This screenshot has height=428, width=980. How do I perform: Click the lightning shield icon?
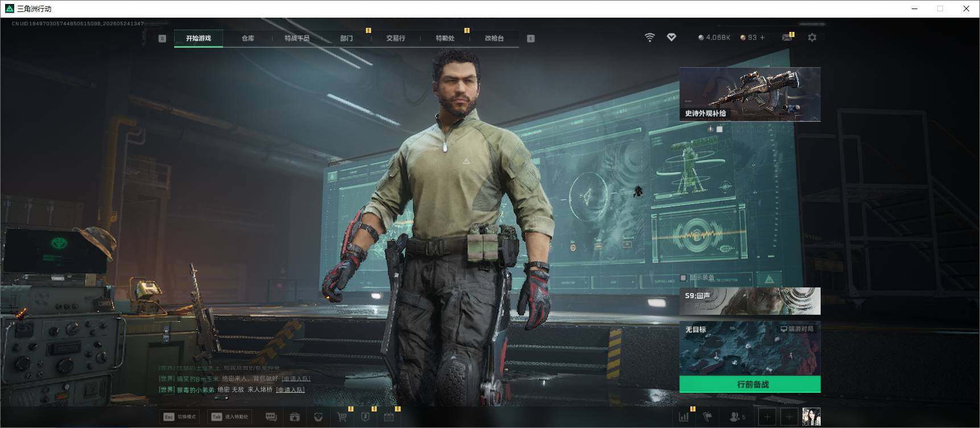coord(365,417)
